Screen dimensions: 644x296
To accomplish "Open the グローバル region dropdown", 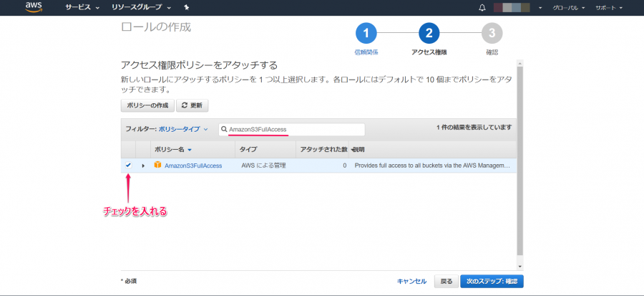I will click(x=568, y=8).
